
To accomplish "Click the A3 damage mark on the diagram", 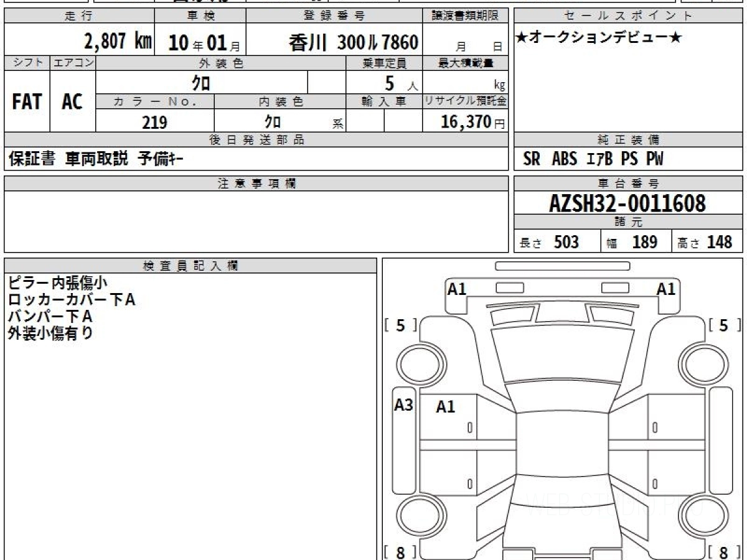I will (404, 405).
